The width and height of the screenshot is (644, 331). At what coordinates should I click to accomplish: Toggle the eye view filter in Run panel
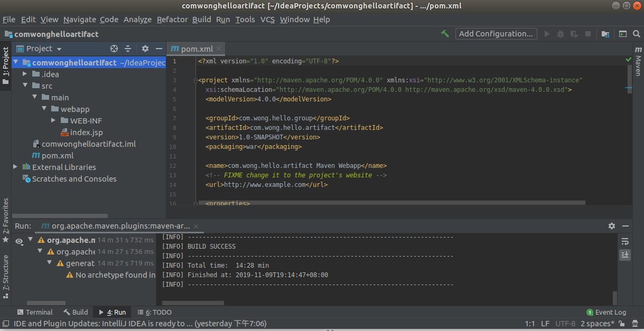point(19,241)
